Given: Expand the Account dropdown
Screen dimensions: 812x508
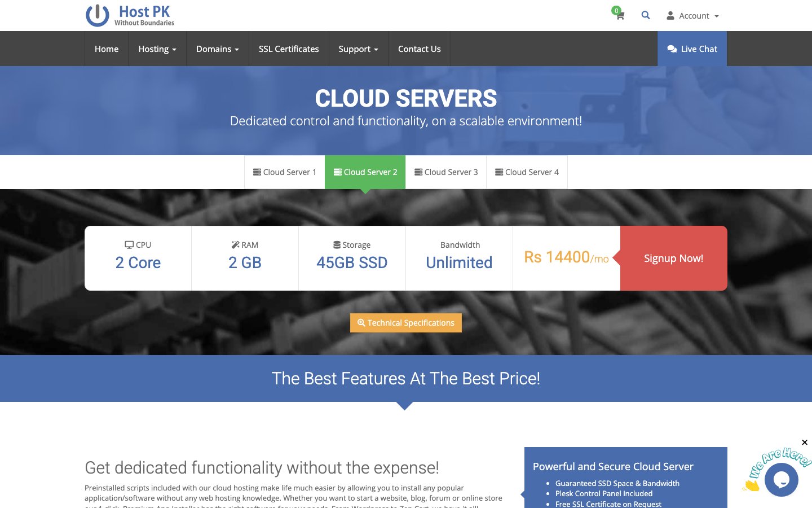Looking at the screenshot, I should click(693, 16).
